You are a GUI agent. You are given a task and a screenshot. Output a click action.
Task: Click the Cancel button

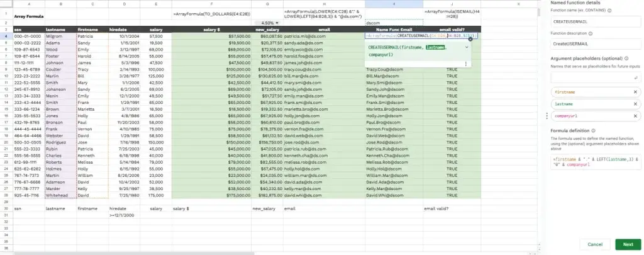(x=595, y=244)
